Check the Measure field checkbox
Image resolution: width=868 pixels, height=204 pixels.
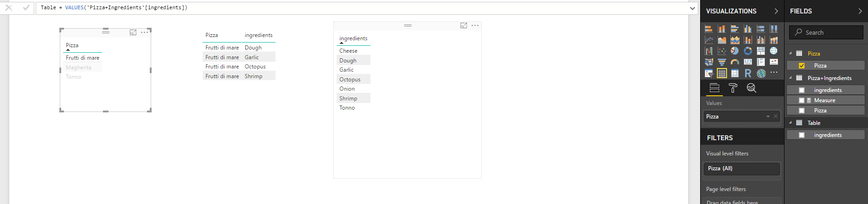point(802,100)
